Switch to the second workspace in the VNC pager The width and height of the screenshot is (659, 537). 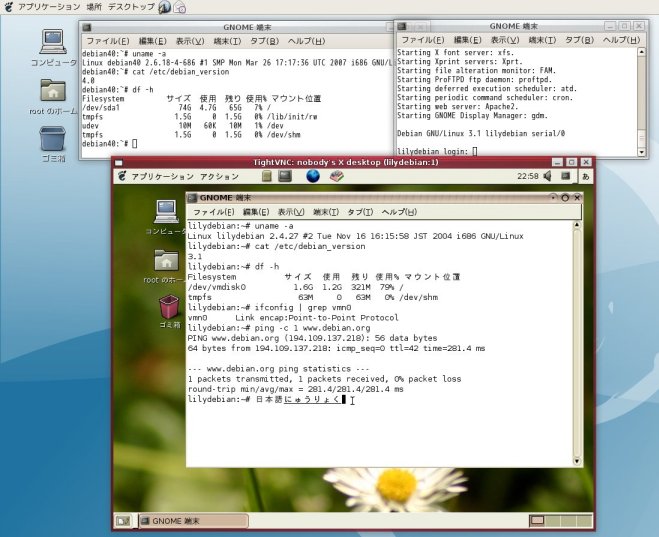(553, 521)
